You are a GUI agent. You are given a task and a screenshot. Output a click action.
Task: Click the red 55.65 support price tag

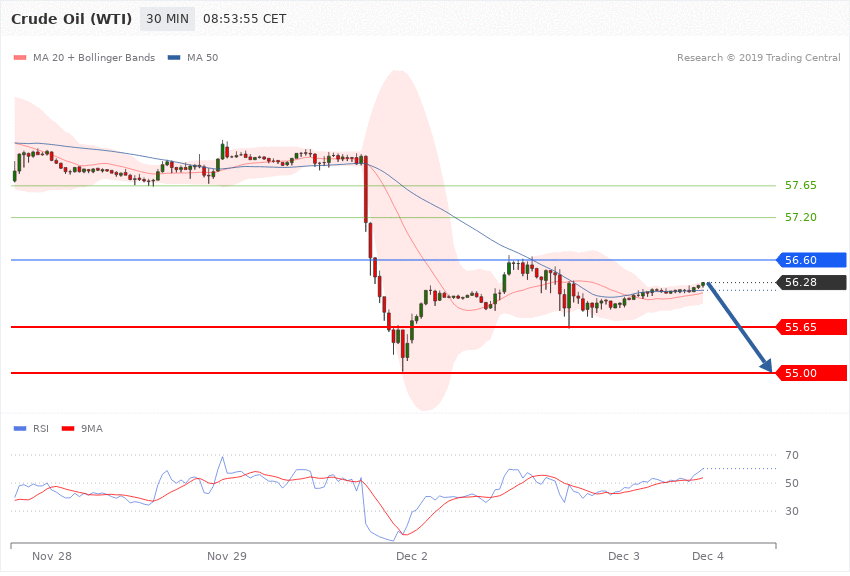pos(812,327)
